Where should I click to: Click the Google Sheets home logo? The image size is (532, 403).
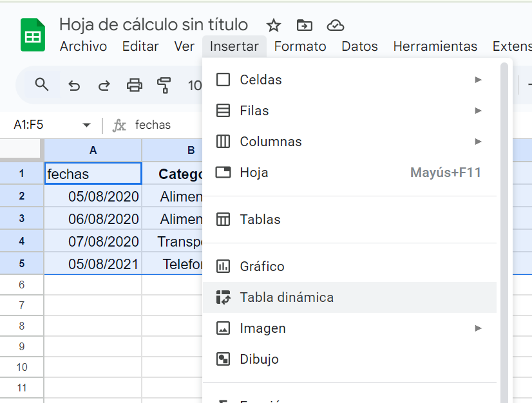click(x=33, y=35)
